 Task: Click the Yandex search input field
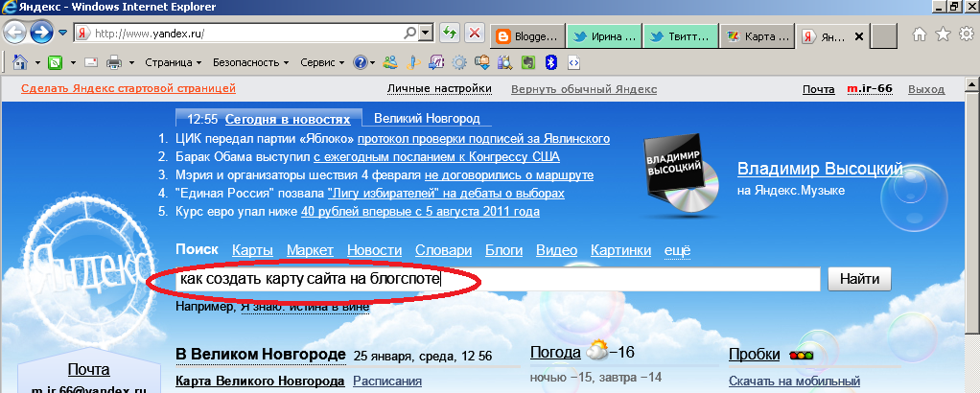point(498,279)
